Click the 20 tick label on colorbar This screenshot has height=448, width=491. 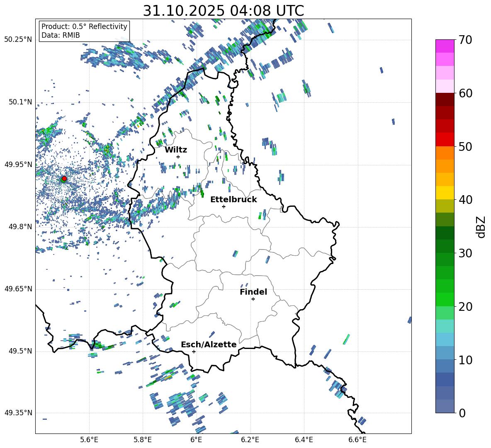pyautogui.click(x=465, y=307)
